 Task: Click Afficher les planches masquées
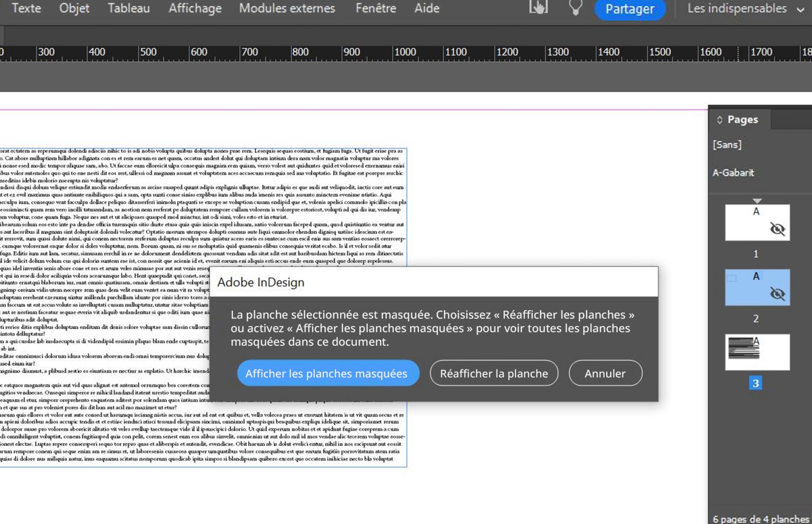click(327, 373)
